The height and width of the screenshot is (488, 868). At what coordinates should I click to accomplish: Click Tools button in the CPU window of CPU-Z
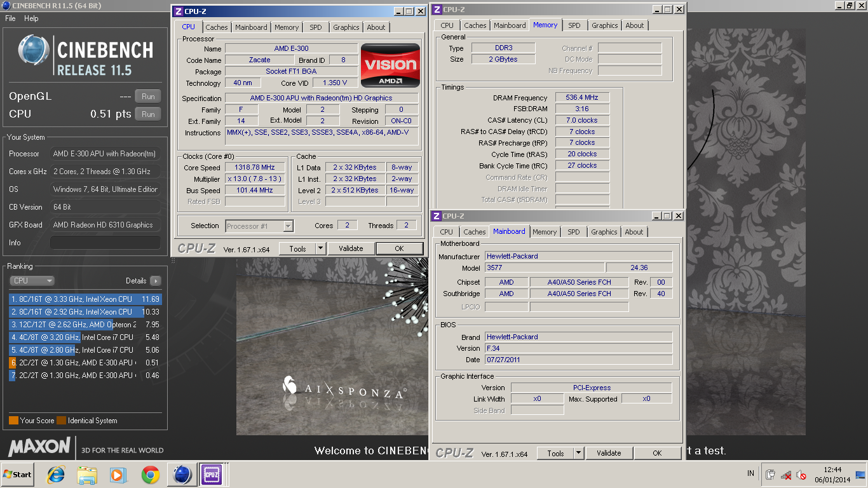pos(297,249)
